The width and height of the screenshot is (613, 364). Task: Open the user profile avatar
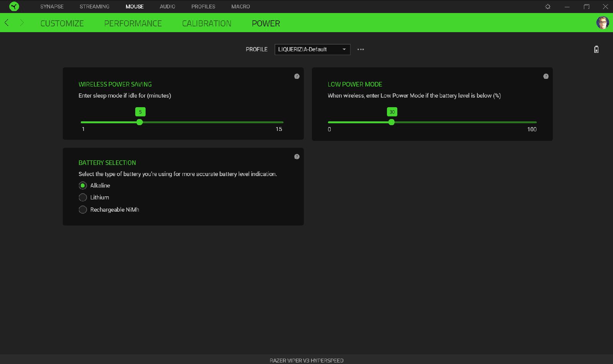(x=602, y=23)
